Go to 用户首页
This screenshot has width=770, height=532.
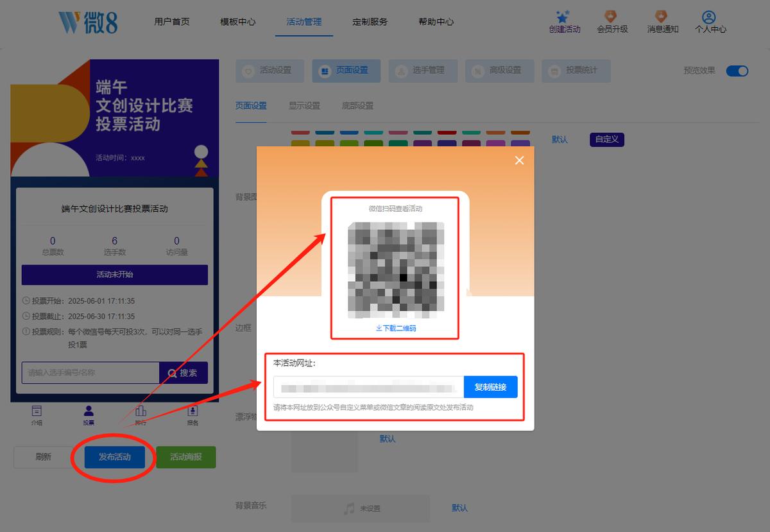click(x=172, y=22)
